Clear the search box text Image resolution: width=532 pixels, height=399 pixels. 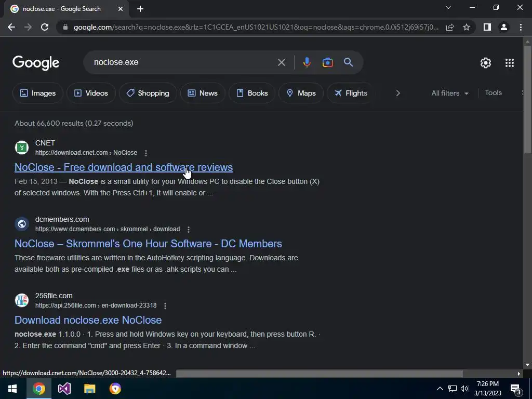(281, 62)
